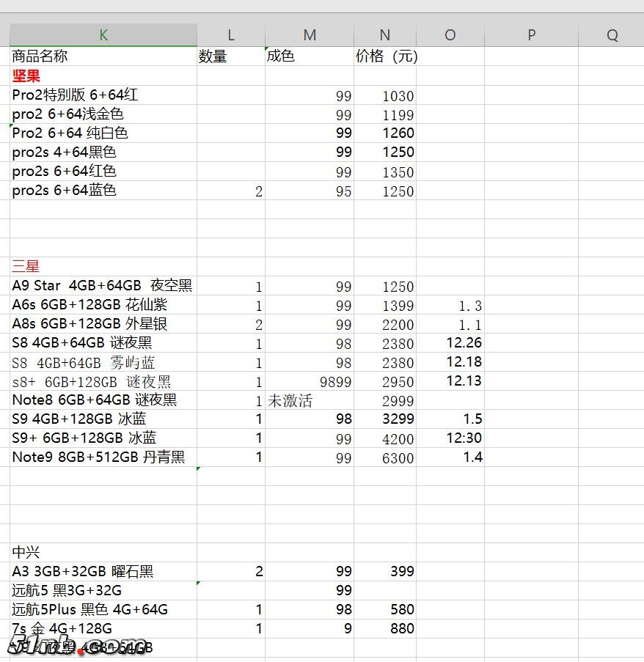The image size is (644, 662).
Task: Select the A3 3GB+32GB 曜石黑 cell
Action: click(103, 571)
